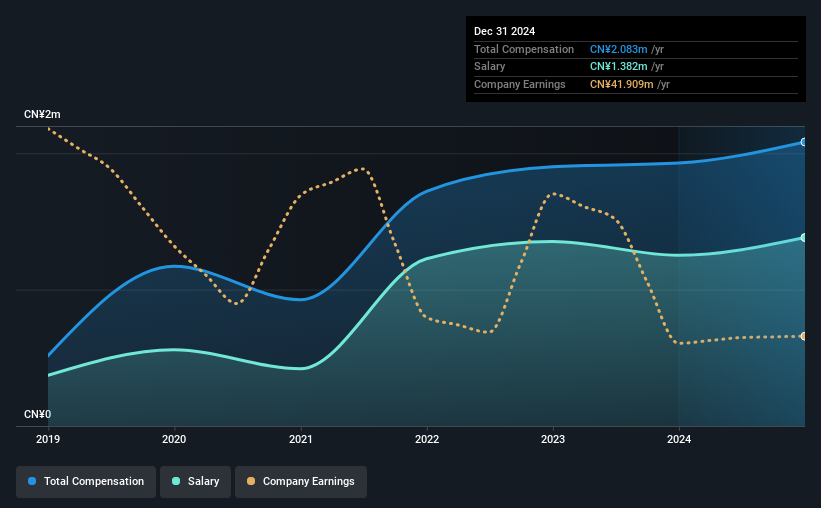Click the 2022 x-axis label
This screenshot has width=821, height=508.
pyautogui.click(x=427, y=439)
